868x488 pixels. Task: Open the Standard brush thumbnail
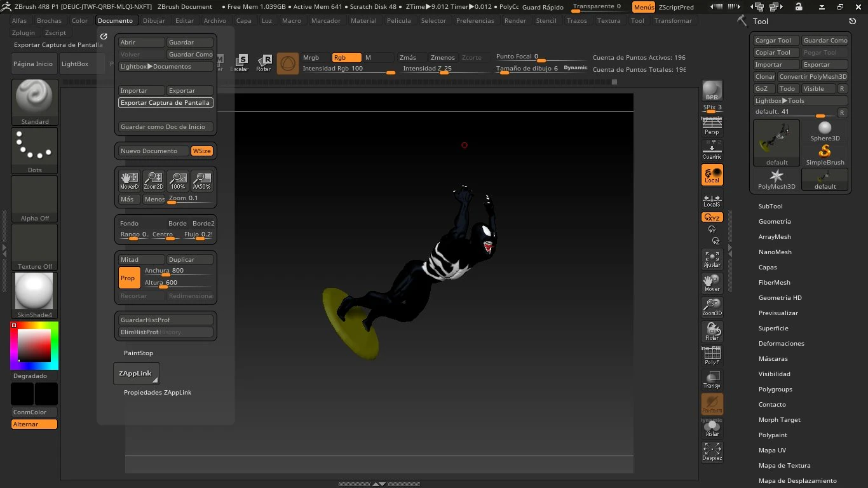[34, 102]
